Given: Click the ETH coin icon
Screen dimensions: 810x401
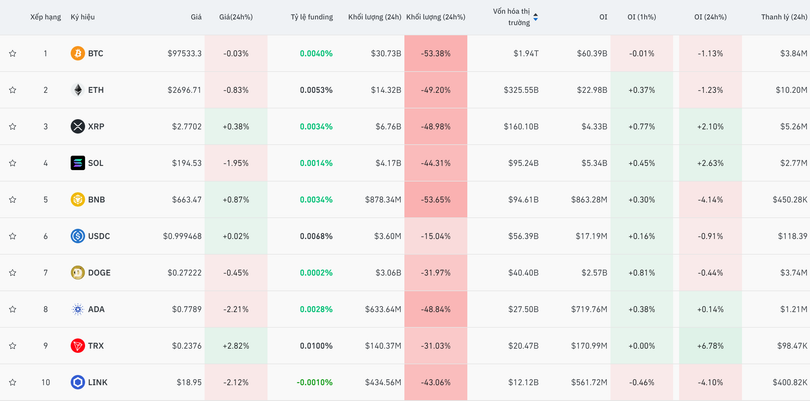Looking at the screenshot, I should (77, 90).
